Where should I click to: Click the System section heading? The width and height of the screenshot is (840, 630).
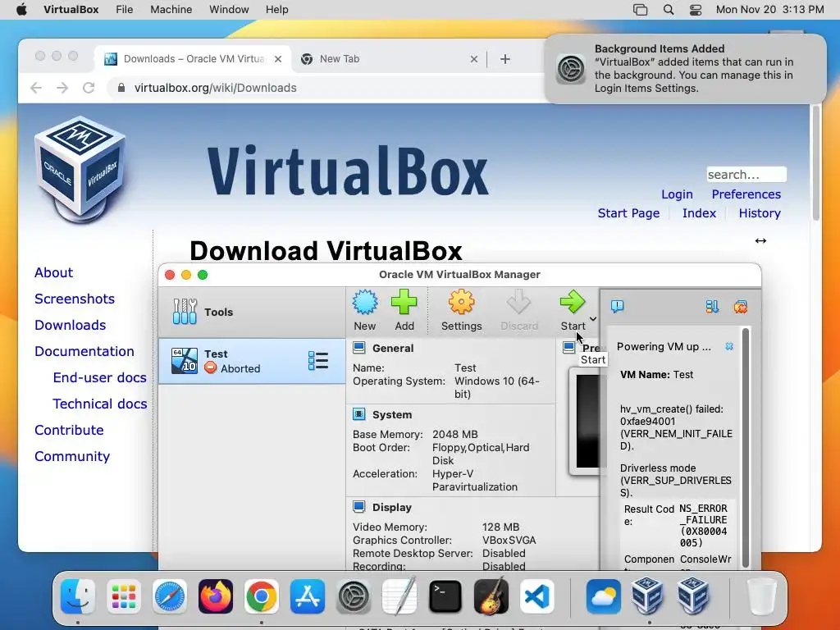[391, 414]
